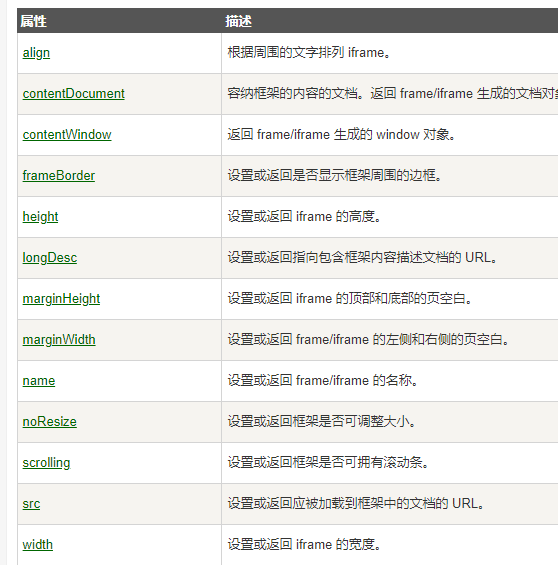The height and width of the screenshot is (565, 558).
Task: Open the align property link
Action: coord(36,53)
